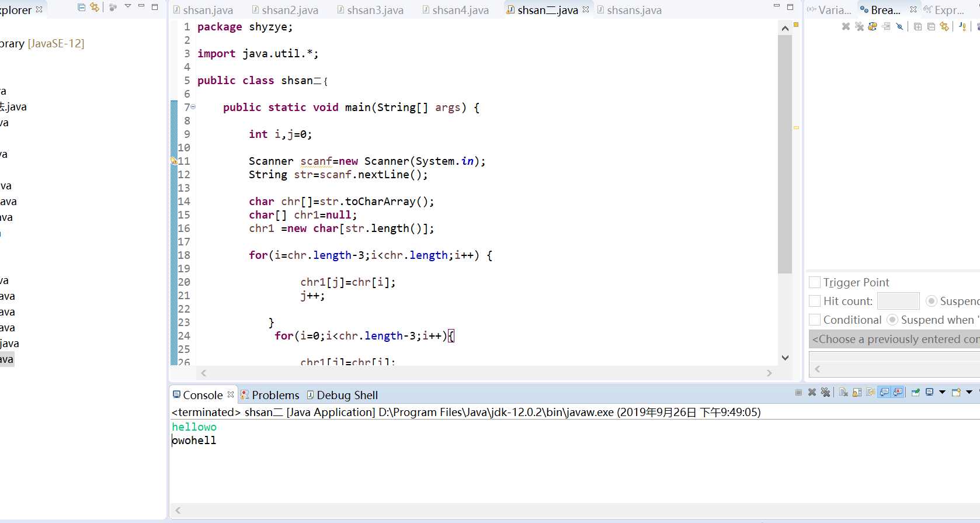Select the Suspend thread radio button beside Hit count
Image resolution: width=980 pixels, height=523 pixels.
pyautogui.click(x=932, y=301)
